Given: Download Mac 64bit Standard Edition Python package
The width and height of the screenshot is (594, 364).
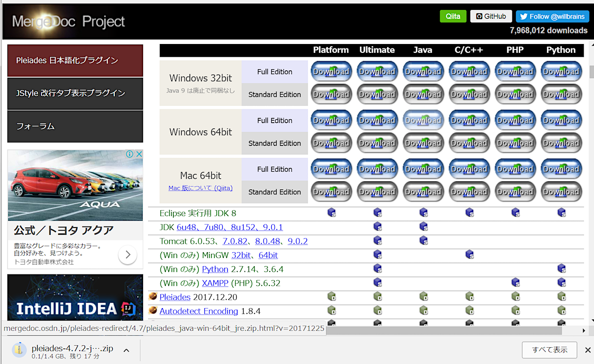Looking at the screenshot, I should (561, 192).
